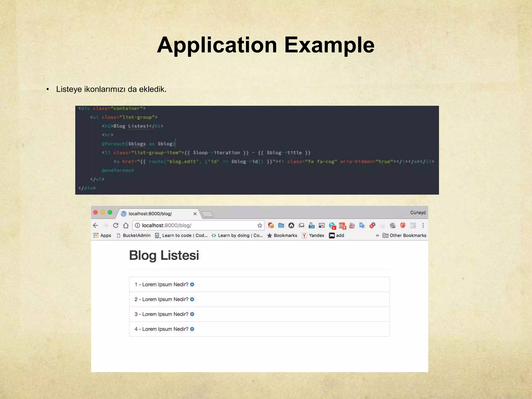Open the Yandex bookmark
This screenshot has height=399, width=532.
[313, 235]
